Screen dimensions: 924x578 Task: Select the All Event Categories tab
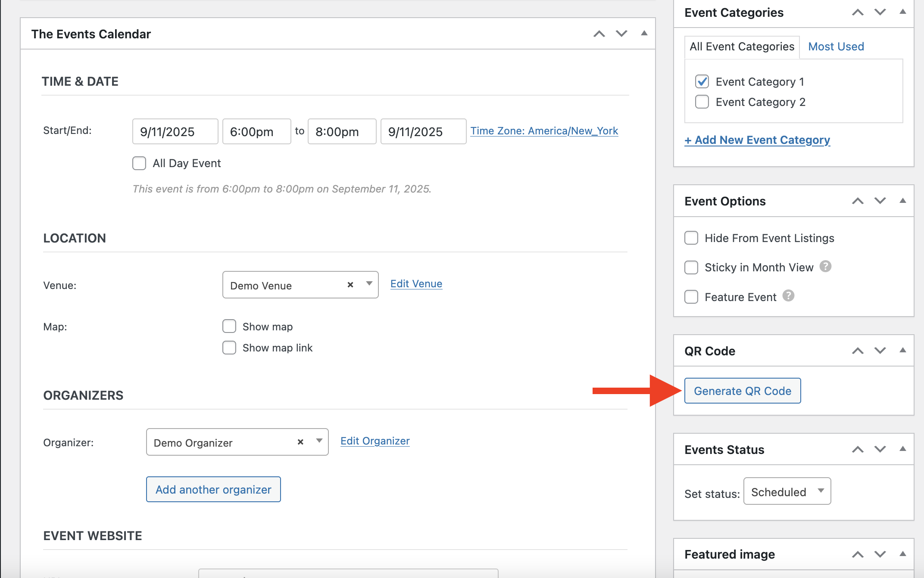coord(742,47)
